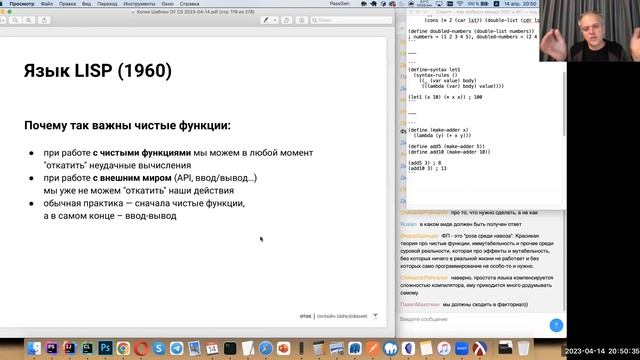Viewport: 640px width, 360px height.
Task: Open Safari from the Dock
Action: coord(265,348)
